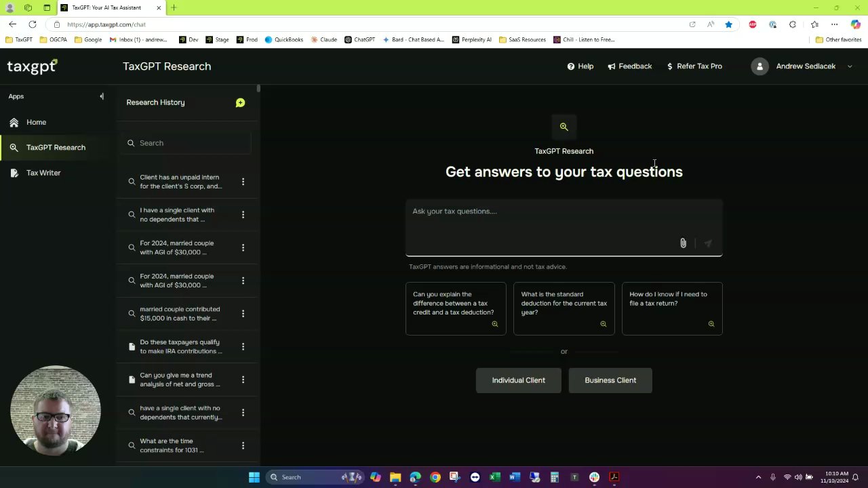The image size is (868, 488).
Task: Open the Copilot icon in browser toolbar
Action: [854, 24]
